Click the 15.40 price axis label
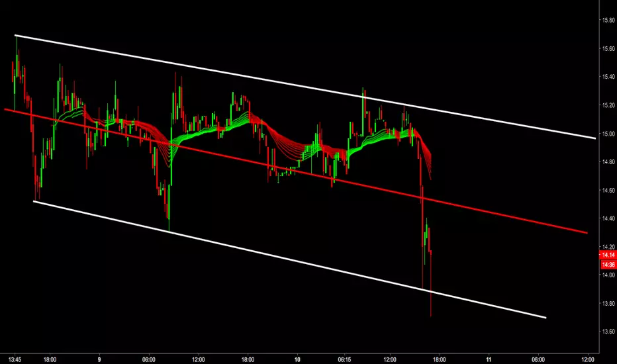 pos(608,77)
